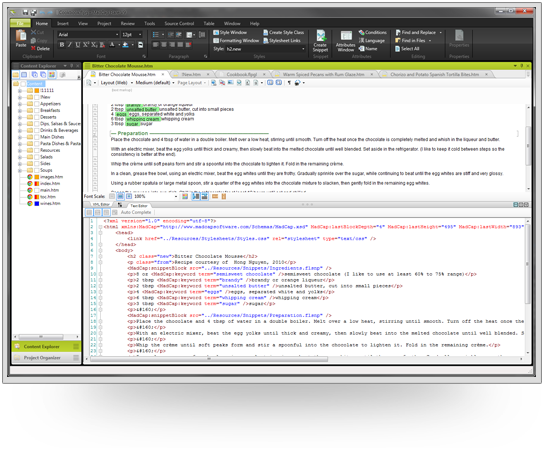
Task: Click show multiple files icon in Content Explorer toolbar
Action: [34, 75]
